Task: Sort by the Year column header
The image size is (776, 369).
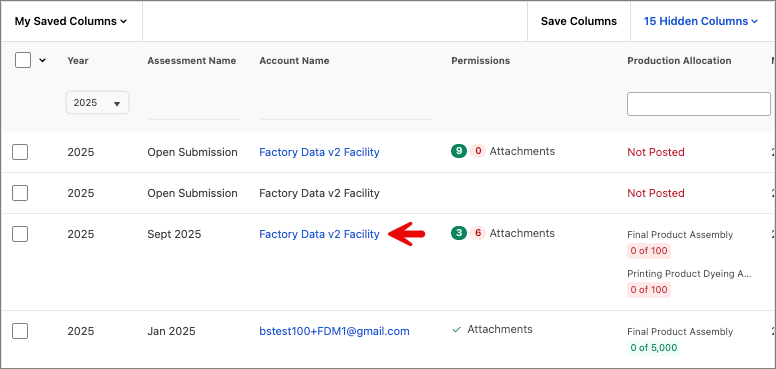Action: pyautogui.click(x=78, y=61)
